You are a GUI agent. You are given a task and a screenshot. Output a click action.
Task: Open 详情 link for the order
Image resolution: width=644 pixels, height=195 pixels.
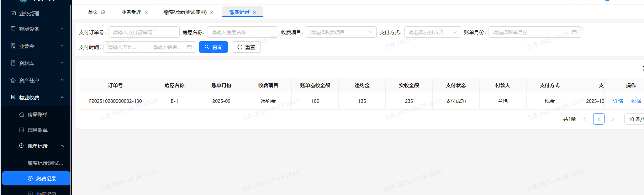tap(618, 101)
